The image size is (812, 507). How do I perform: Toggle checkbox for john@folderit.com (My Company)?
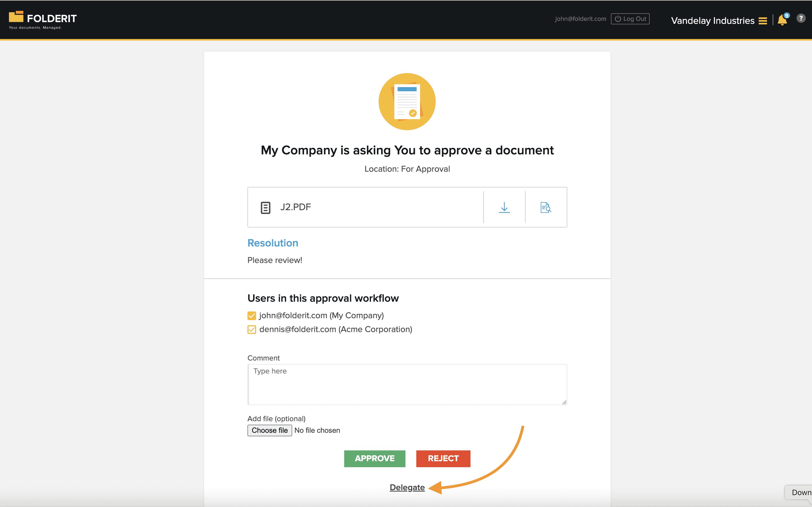[x=252, y=316]
